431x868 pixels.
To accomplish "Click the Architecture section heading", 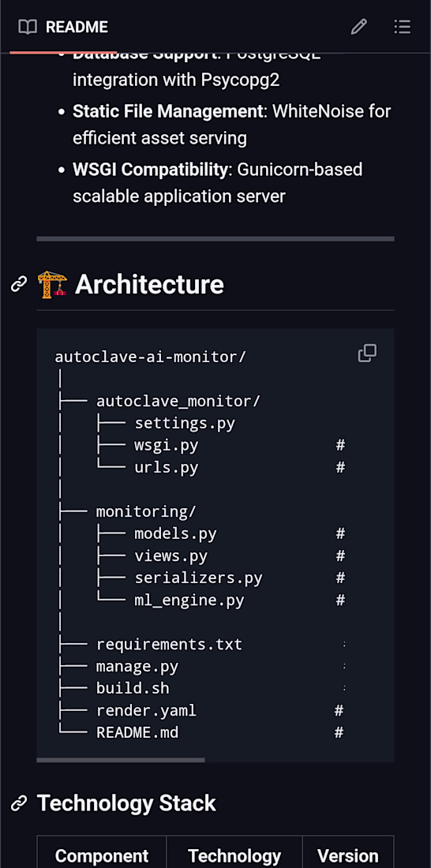I will (x=149, y=285).
